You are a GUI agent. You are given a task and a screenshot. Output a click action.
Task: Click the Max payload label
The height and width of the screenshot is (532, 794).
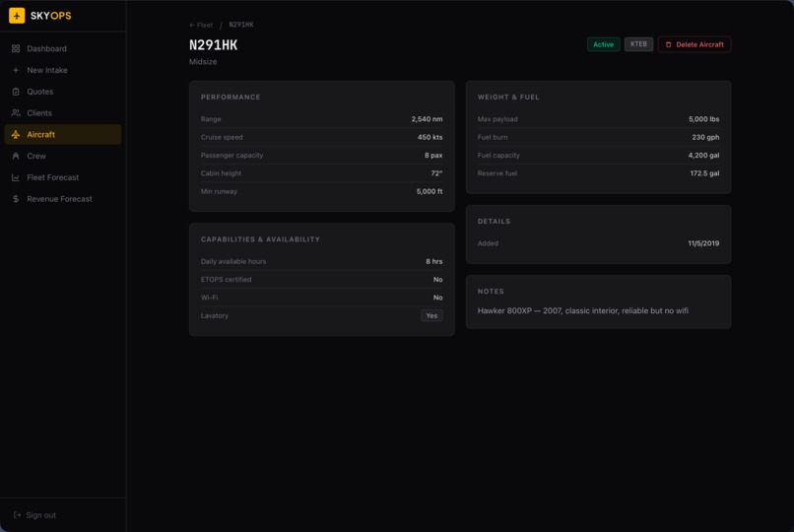click(497, 119)
